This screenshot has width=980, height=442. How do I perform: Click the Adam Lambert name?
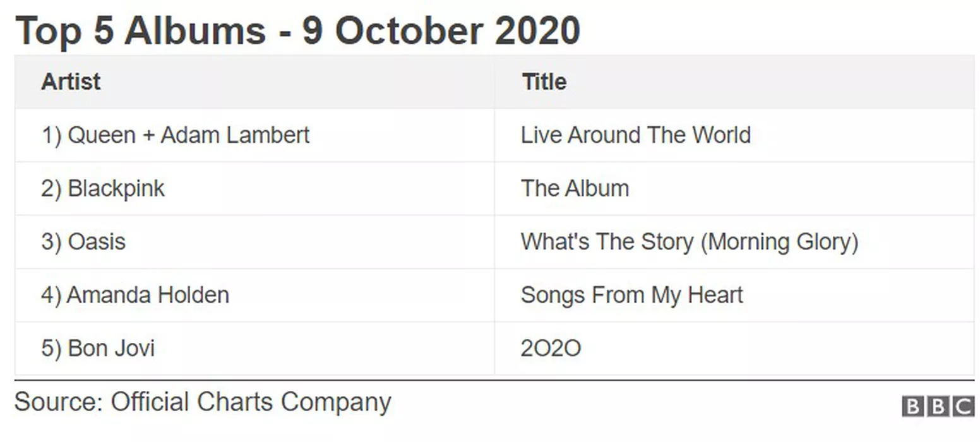pyautogui.click(x=235, y=135)
